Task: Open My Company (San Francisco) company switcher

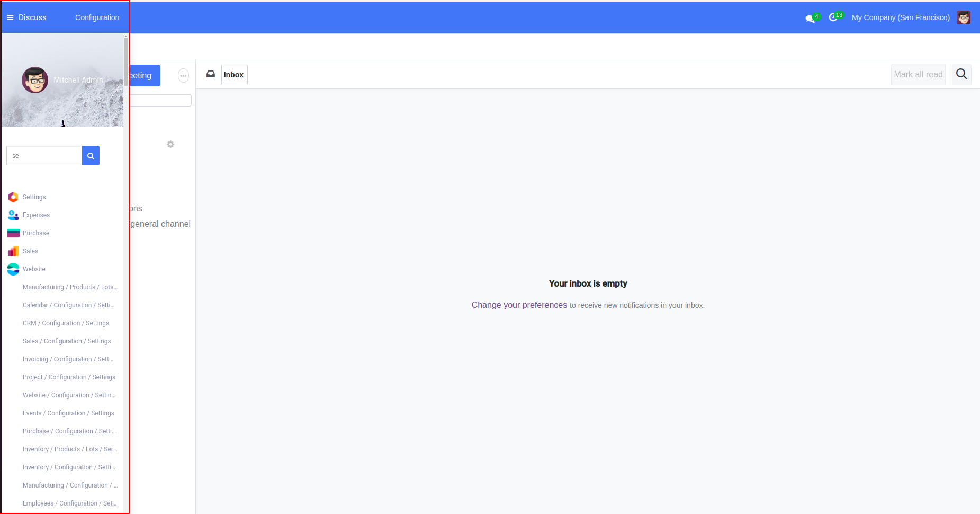Action: click(x=900, y=17)
